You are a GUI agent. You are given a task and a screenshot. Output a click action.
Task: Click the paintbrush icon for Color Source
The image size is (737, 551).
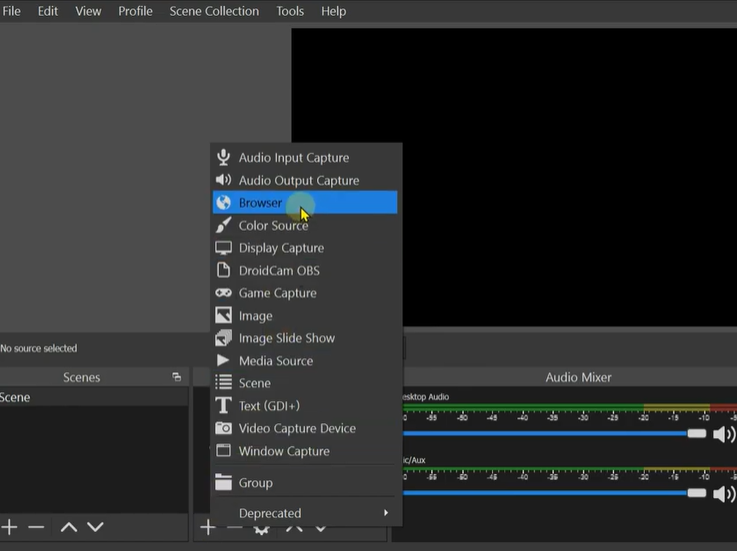223,225
